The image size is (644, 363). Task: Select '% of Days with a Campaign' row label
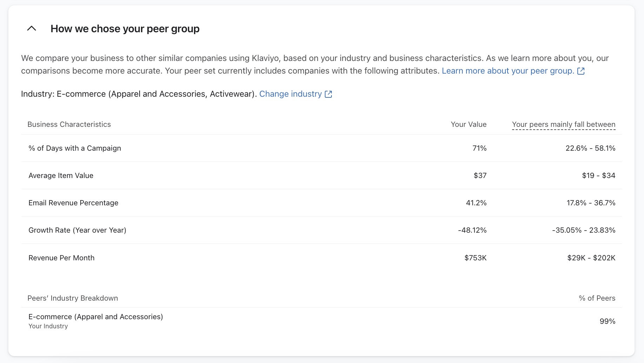click(x=75, y=148)
